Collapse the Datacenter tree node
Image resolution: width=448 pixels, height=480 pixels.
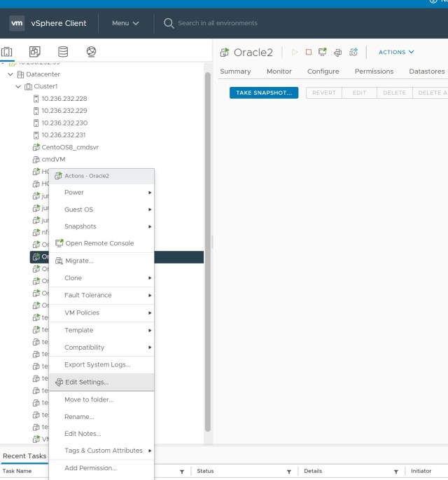click(10, 74)
